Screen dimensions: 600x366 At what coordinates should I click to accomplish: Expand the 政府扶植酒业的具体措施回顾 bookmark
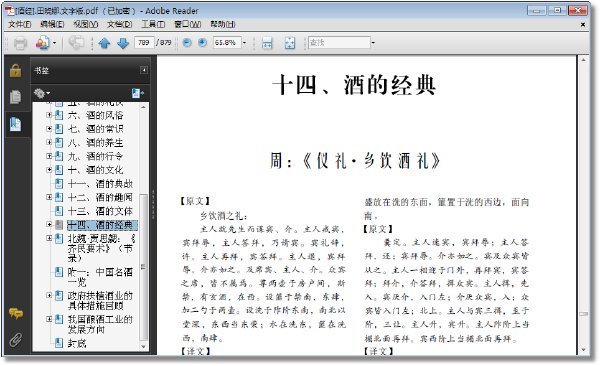tap(49, 295)
